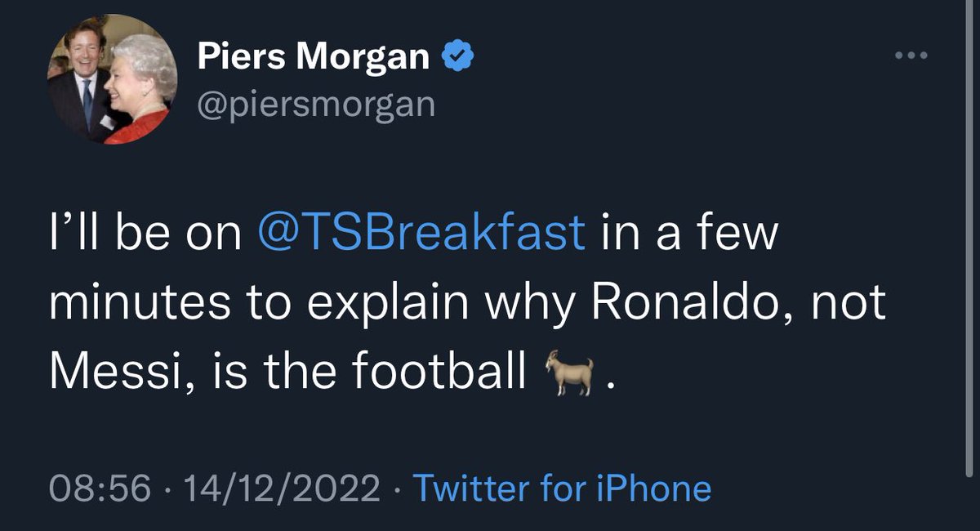The width and height of the screenshot is (980, 531).
Task: Open the @piersmorgan handle
Action: pyautogui.click(x=316, y=104)
